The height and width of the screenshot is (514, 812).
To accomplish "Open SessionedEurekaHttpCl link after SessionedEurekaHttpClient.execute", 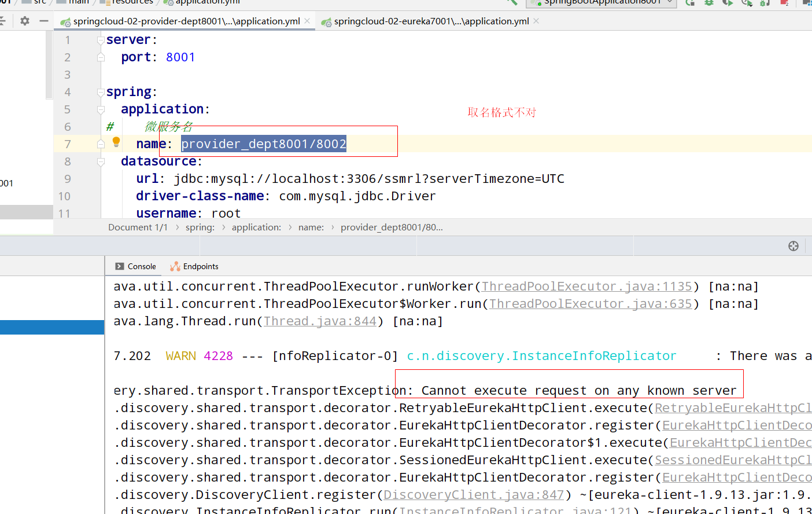I will (733, 460).
